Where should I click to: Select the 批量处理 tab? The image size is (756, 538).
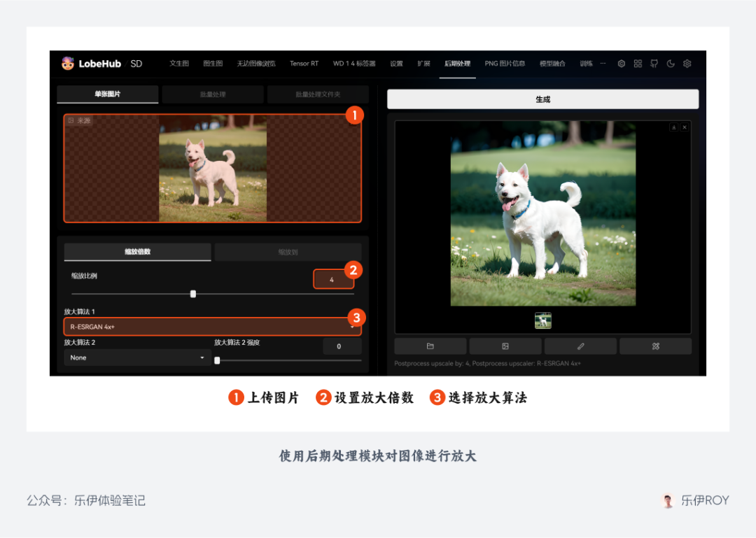pyautogui.click(x=212, y=94)
